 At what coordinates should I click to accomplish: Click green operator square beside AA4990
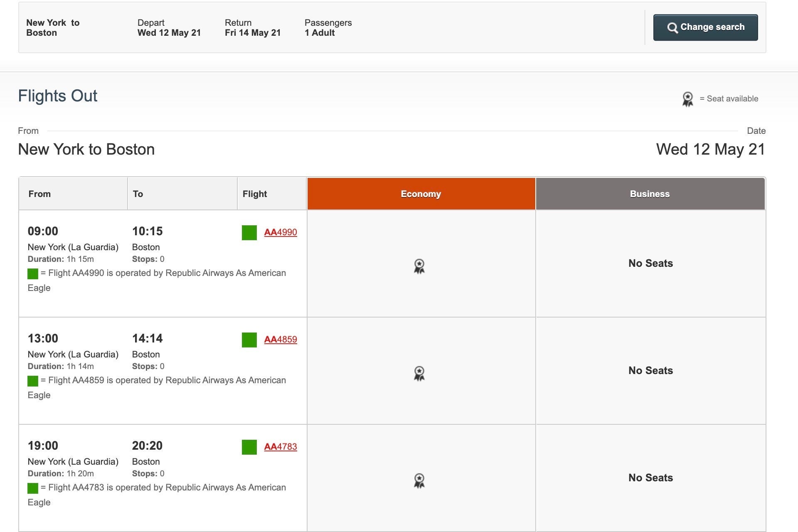point(249,233)
